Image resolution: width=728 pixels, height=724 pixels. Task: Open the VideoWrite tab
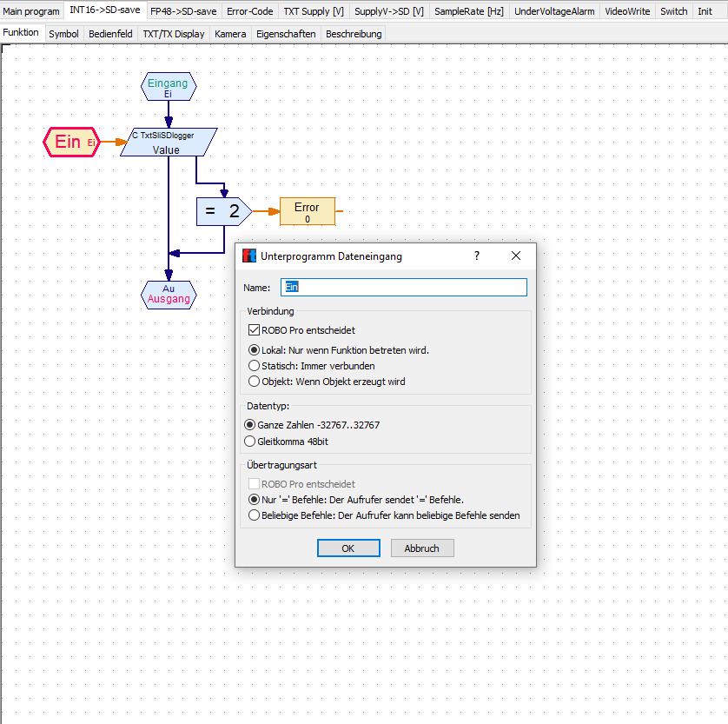pos(627,11)
